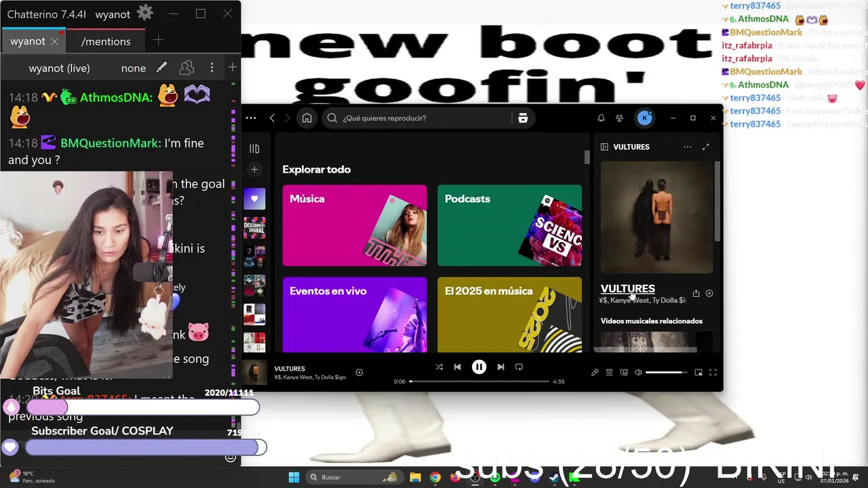Enter Spotify fullscreen mode

pos(713,372)
